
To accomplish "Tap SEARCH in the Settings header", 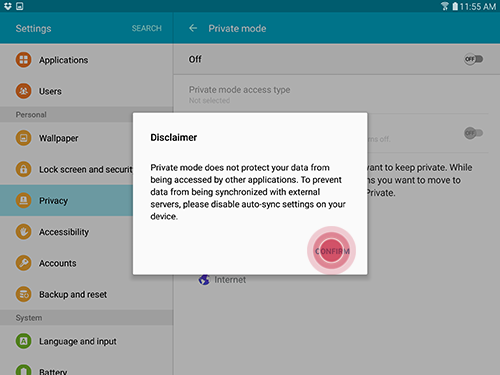I will [147, 28].
